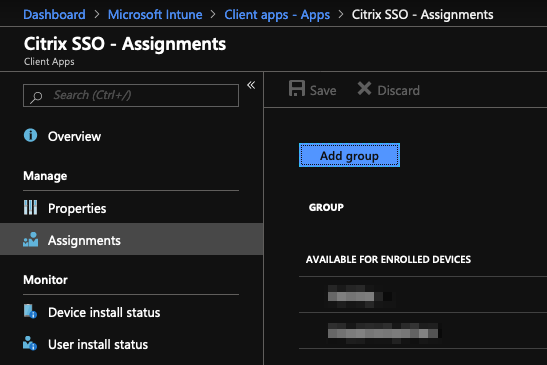
Task: Click the Add group button
Action: point(349,155)
